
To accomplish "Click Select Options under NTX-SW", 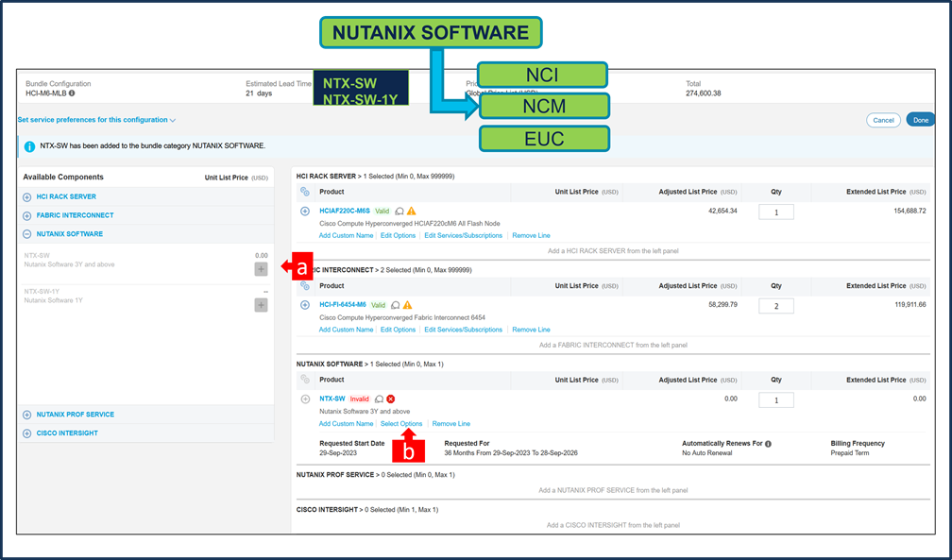I will (x=401, y=424).
